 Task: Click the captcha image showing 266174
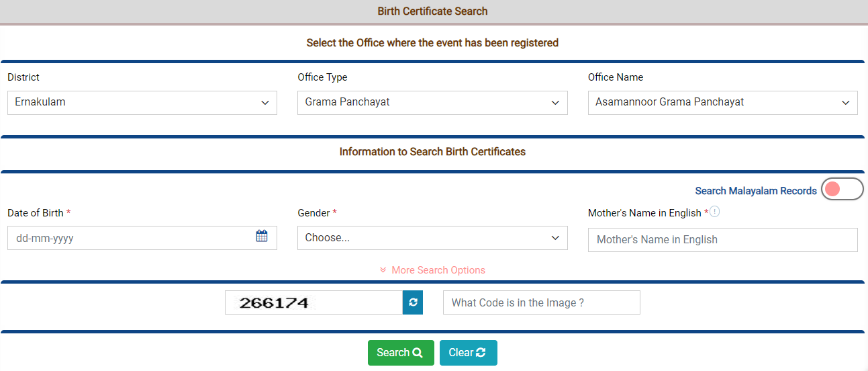(x=314, y=302)
